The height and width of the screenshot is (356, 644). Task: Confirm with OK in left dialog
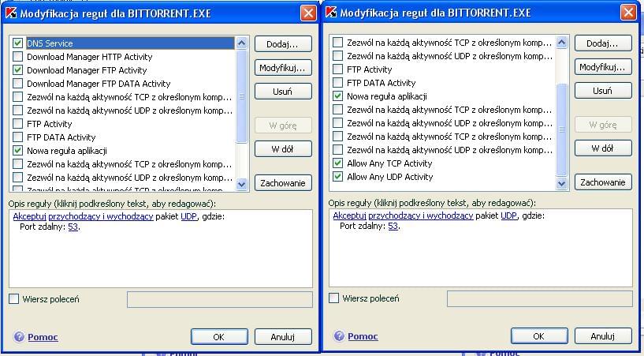click(219, 337)
